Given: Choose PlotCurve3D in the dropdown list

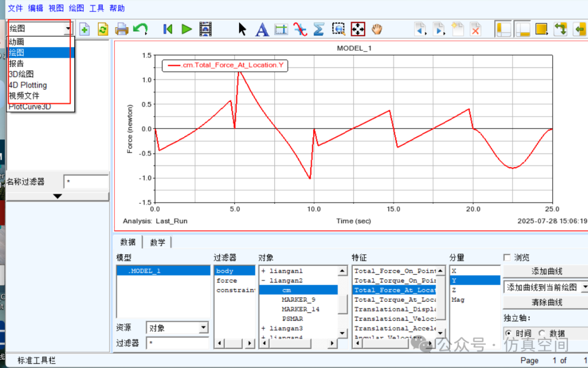Looking at the screenshot, I should pyautogui.click(x=40, y=107).
